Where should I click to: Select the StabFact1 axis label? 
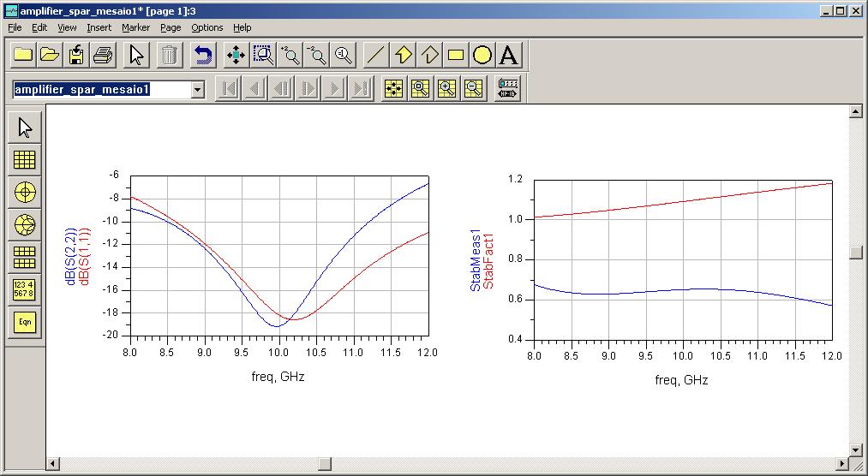point(488,261)
